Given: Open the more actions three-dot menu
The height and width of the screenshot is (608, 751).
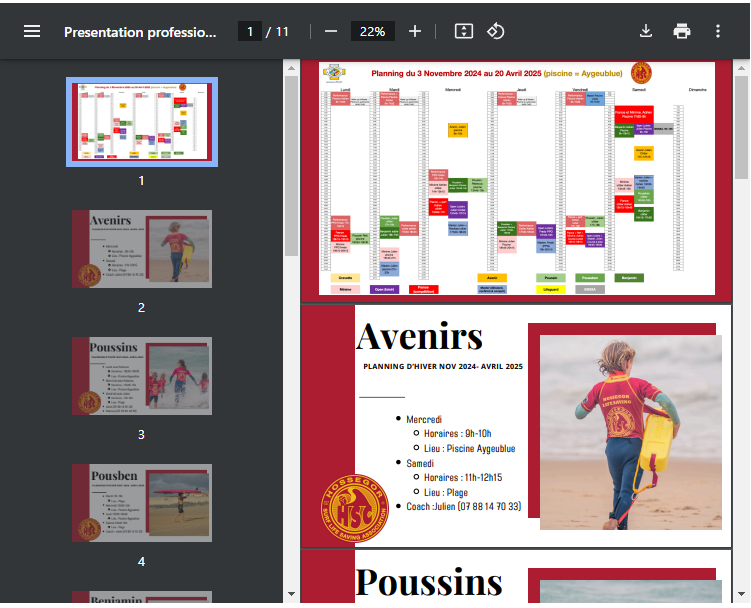Looking at the screenshot, I should click(x=717, y=32).
